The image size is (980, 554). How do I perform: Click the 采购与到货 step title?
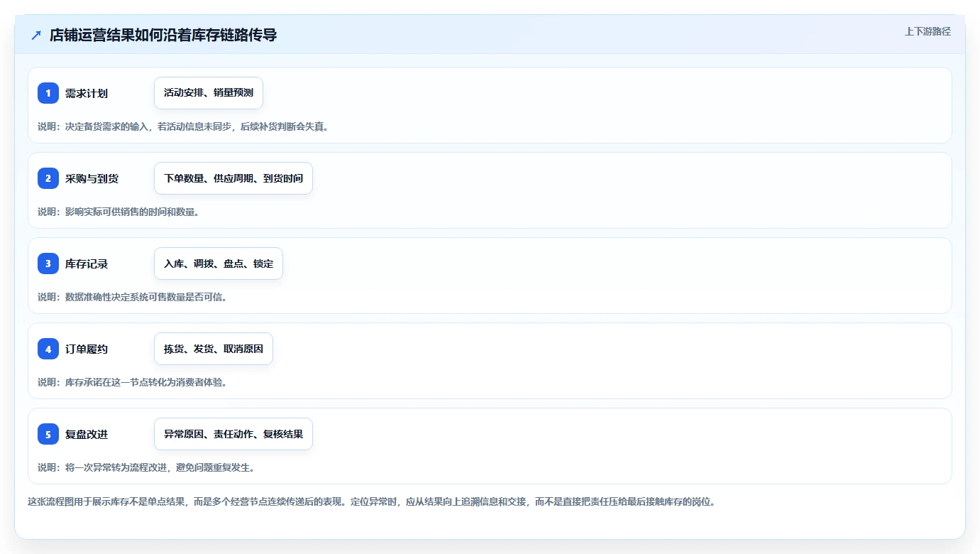click(x=92, y=178)
